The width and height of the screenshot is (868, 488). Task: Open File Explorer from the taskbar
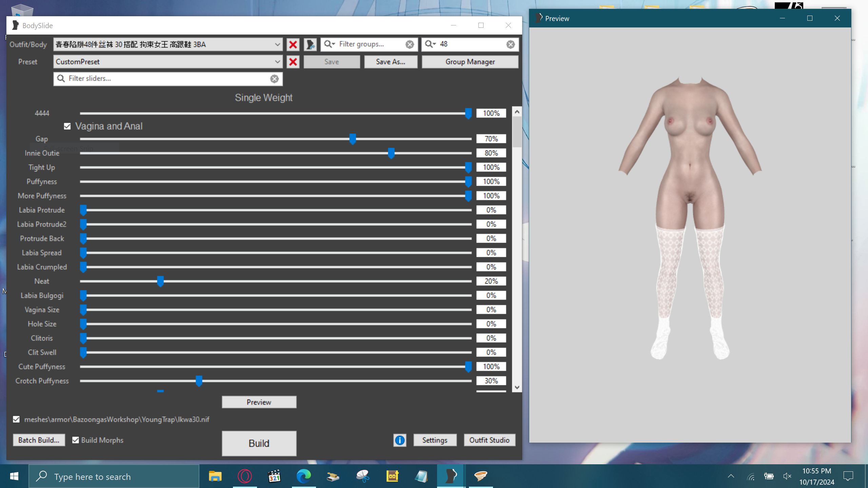click(x=215, y=476)
